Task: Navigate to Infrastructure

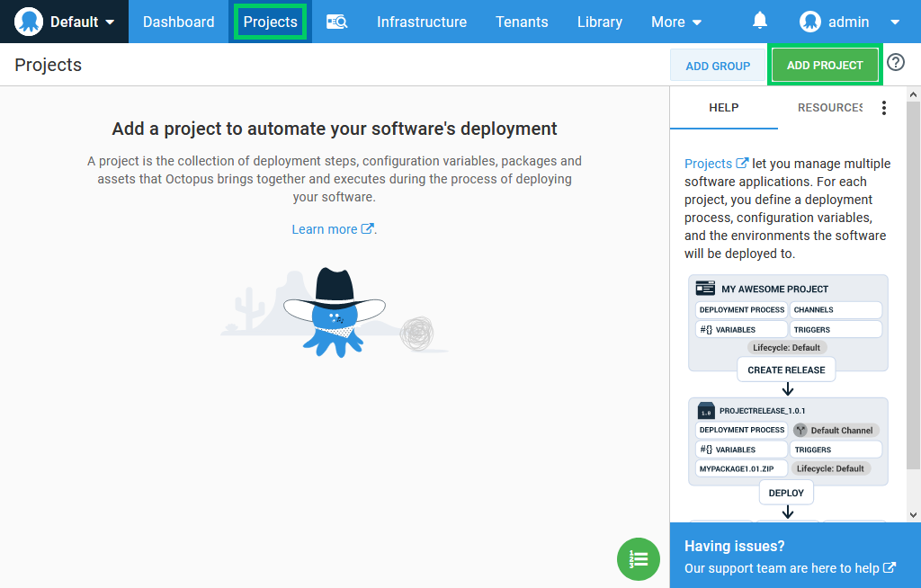Action: point(422,22)
